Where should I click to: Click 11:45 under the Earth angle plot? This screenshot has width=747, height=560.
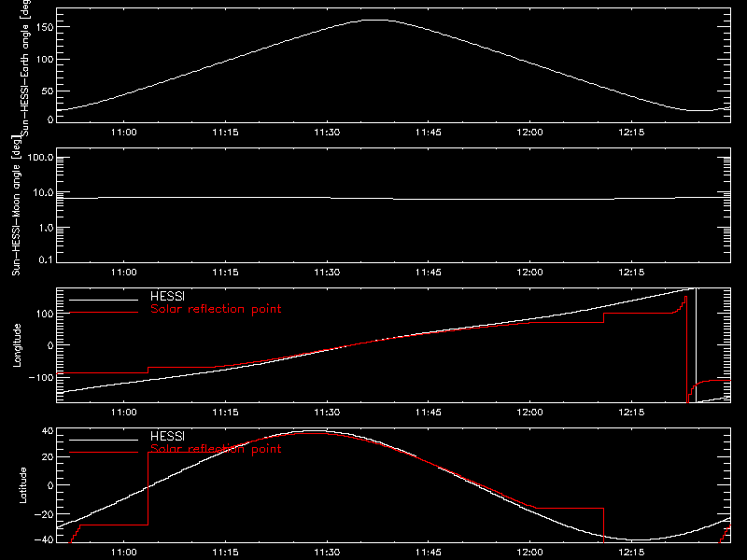click(429, 133)
